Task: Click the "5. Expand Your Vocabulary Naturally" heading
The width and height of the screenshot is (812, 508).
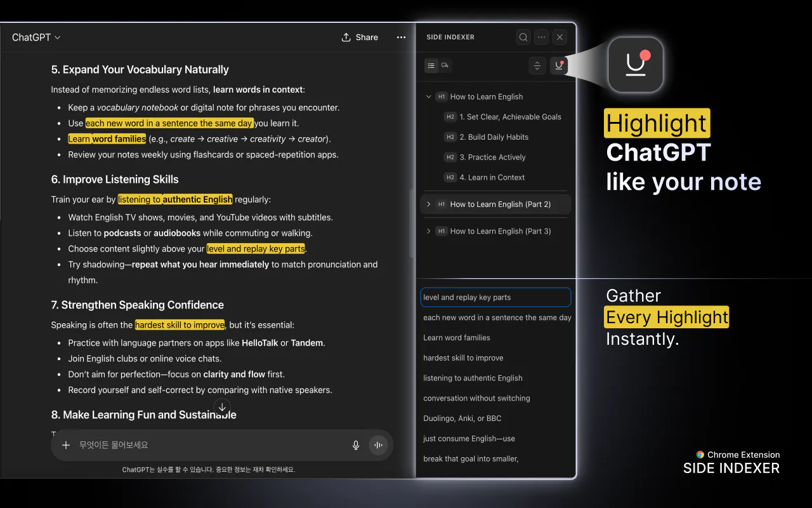Action: tap(140, 70)
